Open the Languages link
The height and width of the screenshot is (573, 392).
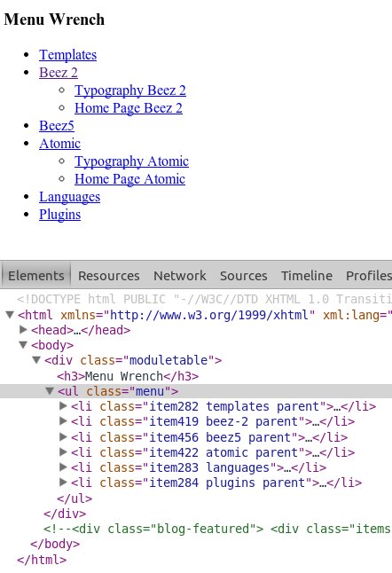pos(70,197)
